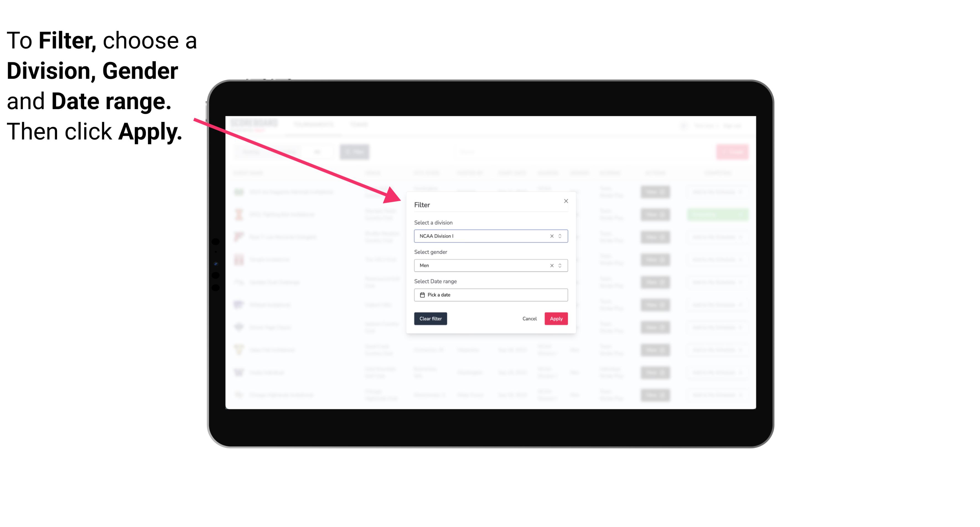Click the Filter dialog close button
Screen dimensions: 980x527
(565, 201)
